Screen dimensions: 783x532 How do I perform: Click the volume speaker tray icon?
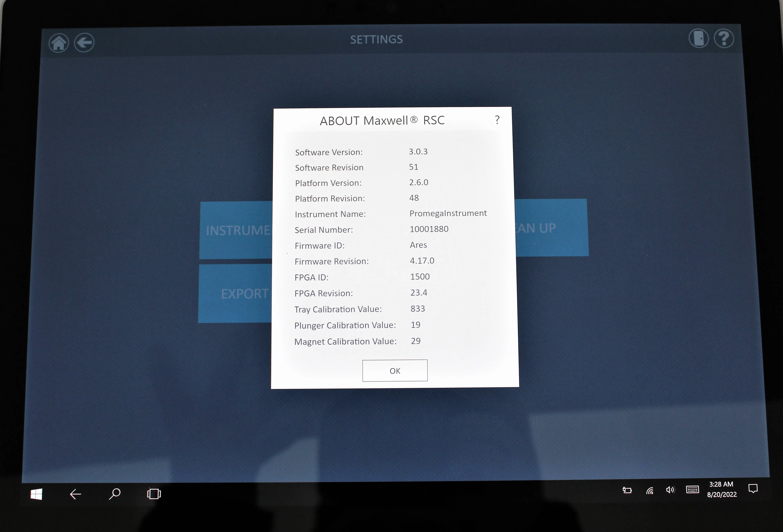(x=670, y=490)
